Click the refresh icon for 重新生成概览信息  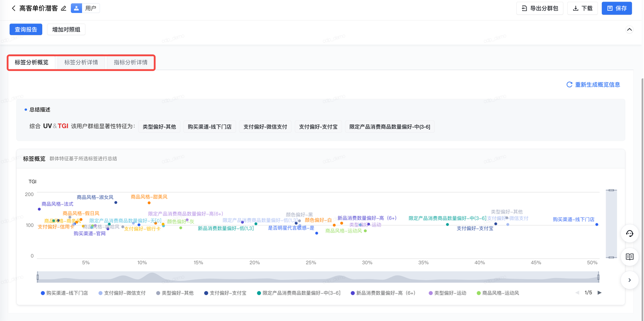[x=569, y=84]
